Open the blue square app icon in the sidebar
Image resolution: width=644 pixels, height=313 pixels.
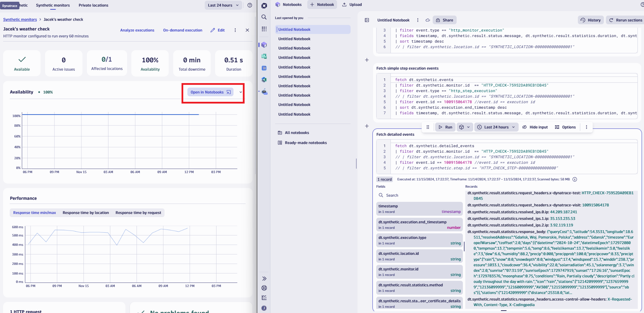pos(264,68)
